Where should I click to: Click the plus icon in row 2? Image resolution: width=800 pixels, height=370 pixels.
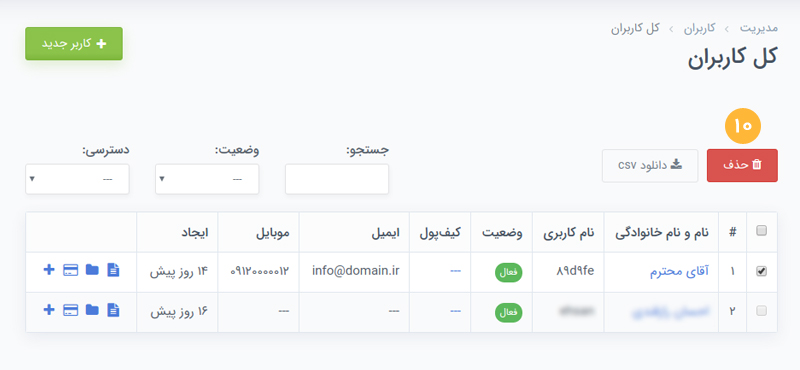click(x=48, y=310)
